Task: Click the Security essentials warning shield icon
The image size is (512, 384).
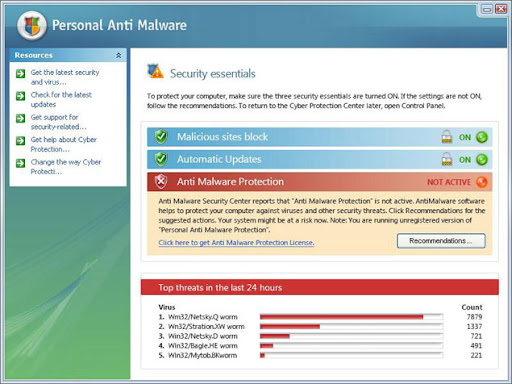Action: [155, 71]
